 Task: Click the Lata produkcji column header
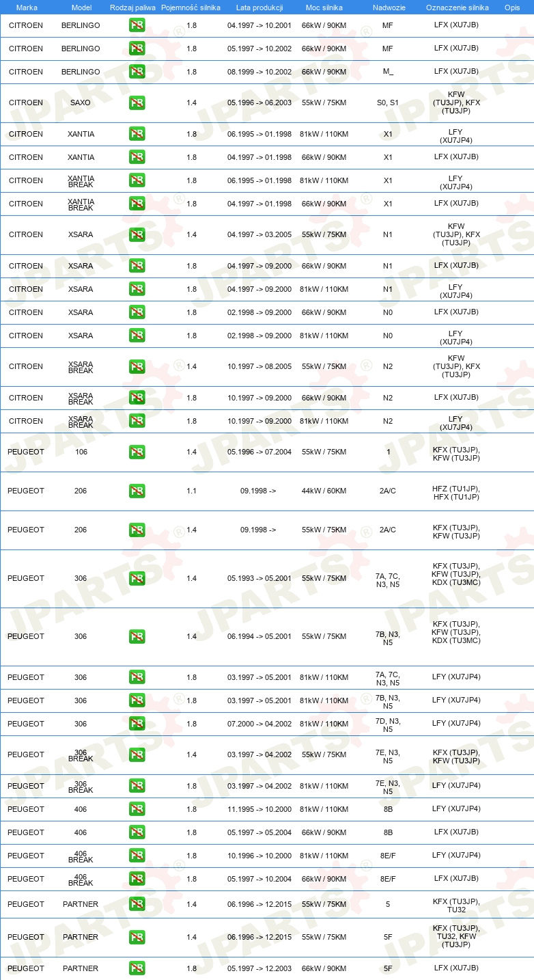coord(259,8)
